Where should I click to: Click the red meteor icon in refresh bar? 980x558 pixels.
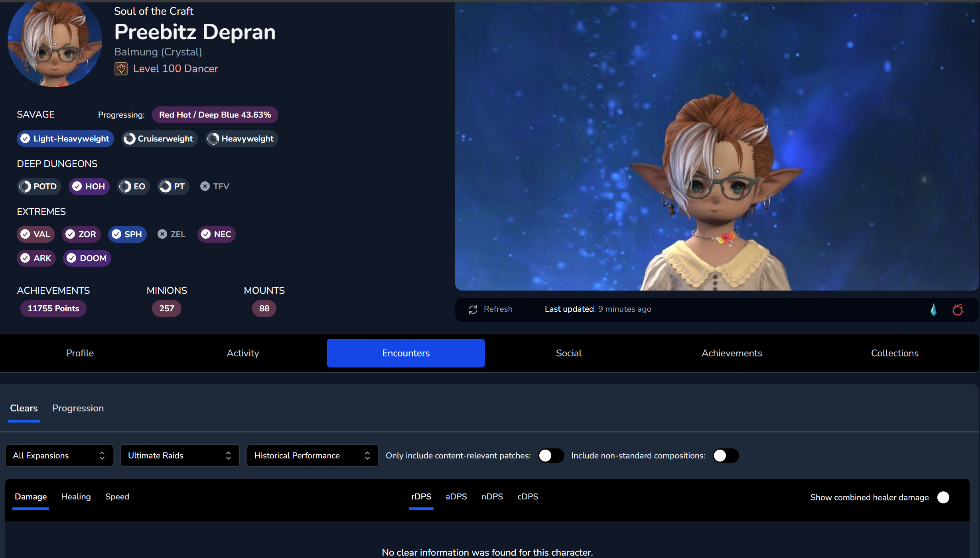tap(958, 309)
